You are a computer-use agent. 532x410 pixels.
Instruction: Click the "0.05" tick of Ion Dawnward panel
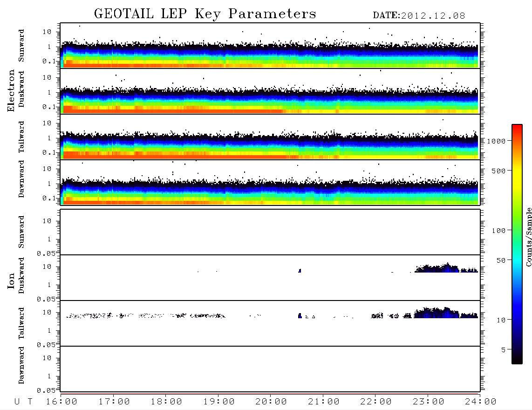[x=46, y=390]
